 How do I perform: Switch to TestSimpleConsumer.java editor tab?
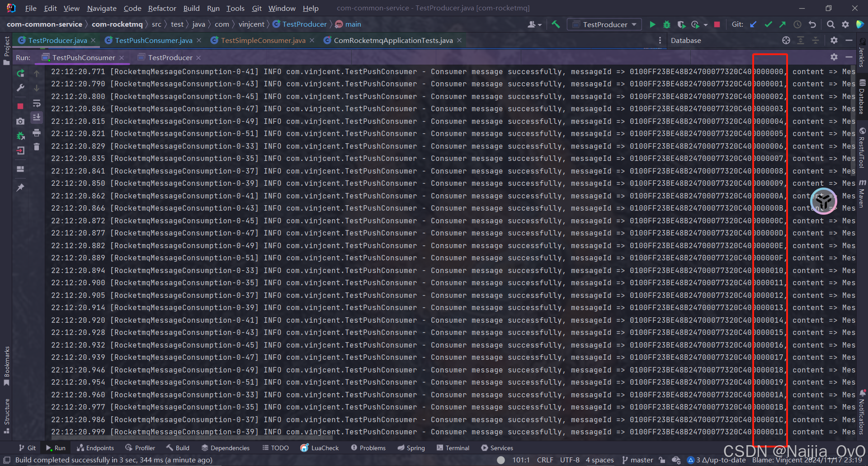click(x=263, y=40)
